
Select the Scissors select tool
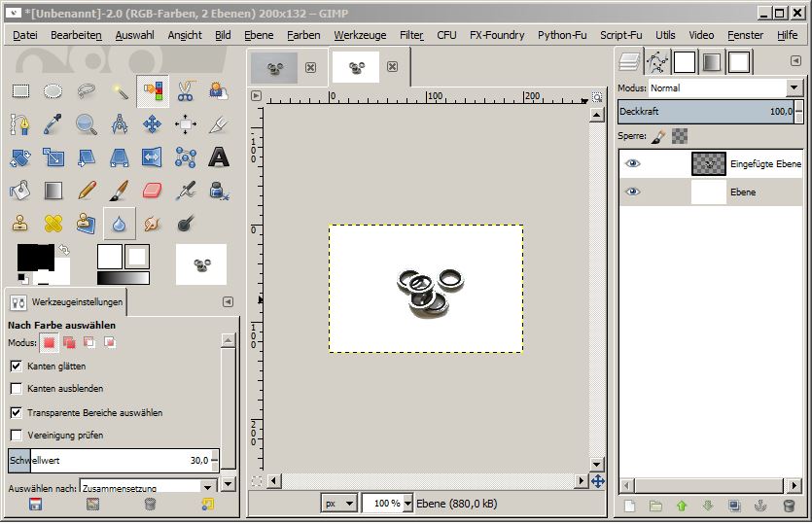(x=186, y=91)
